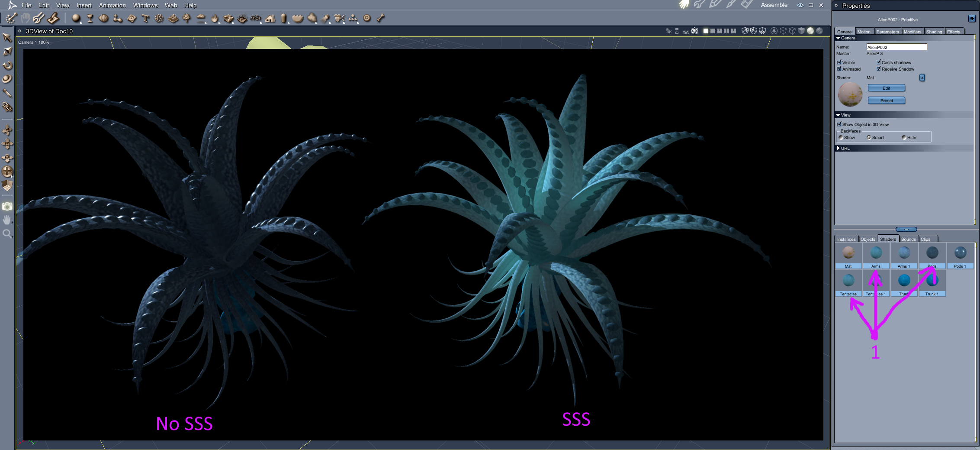Click the Insert menu

84,5
